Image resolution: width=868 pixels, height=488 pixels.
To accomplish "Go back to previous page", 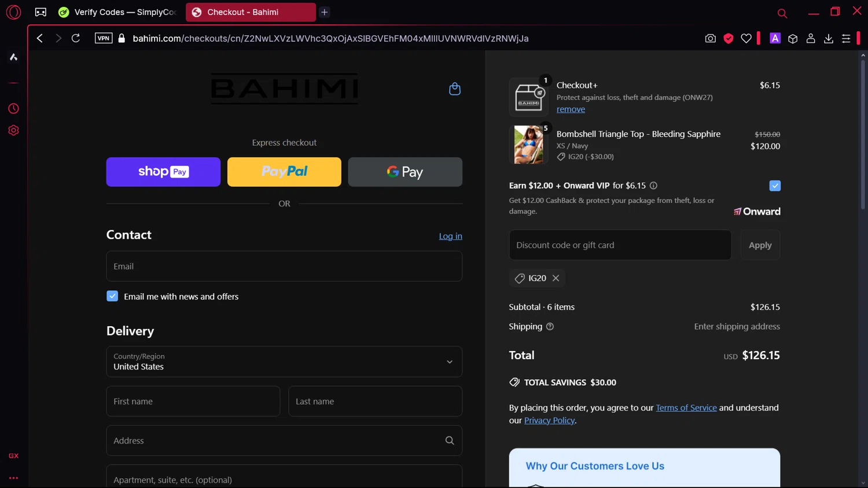I will (40, 38).
